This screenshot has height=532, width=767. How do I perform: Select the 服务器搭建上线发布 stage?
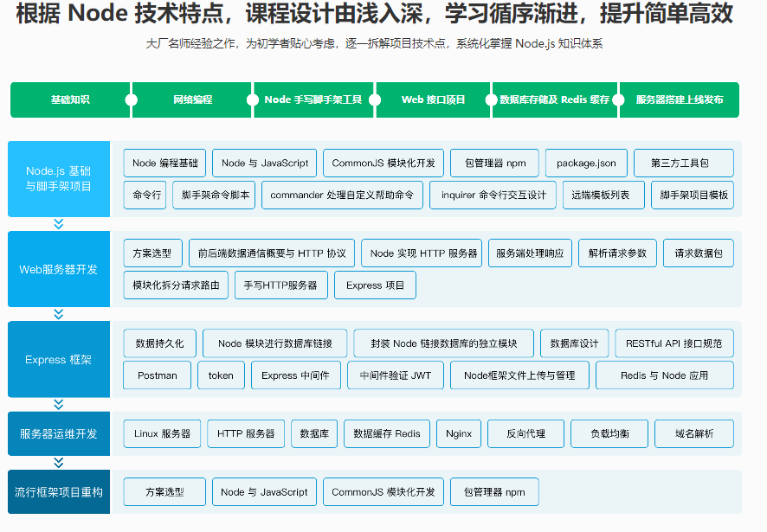pos(680,99)
